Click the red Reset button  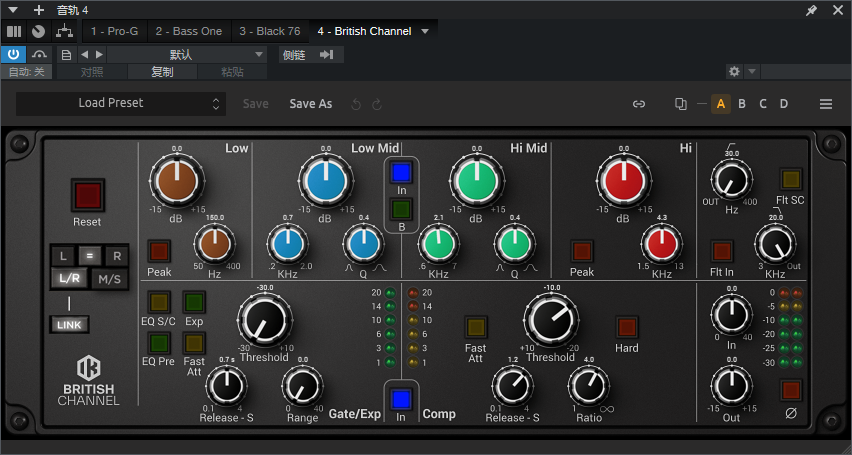(88, 195)
